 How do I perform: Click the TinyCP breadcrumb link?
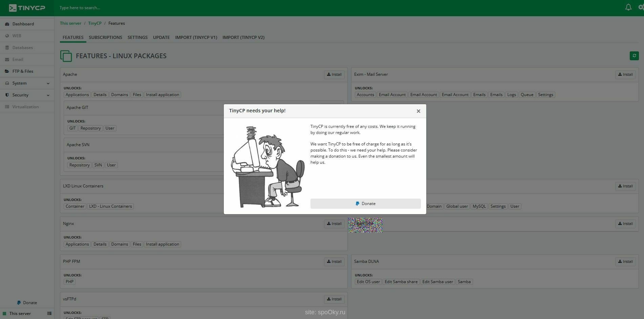(95, 23)
